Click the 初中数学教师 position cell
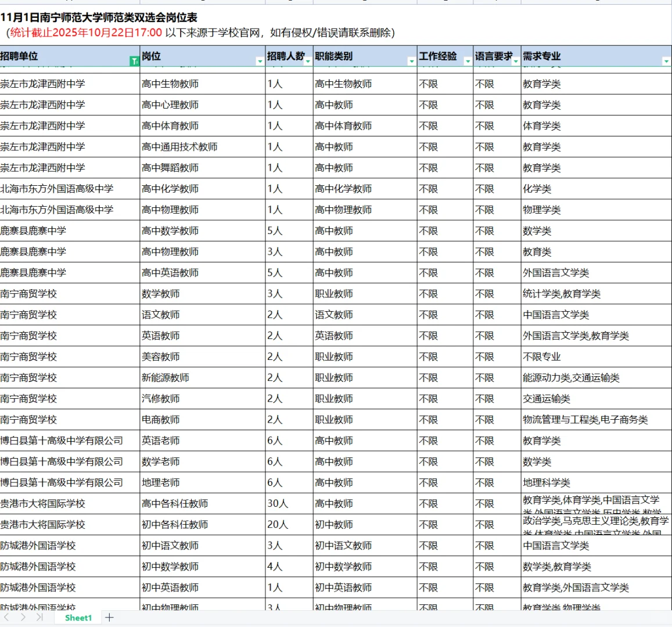672x627 pixels. pos(202,567)
